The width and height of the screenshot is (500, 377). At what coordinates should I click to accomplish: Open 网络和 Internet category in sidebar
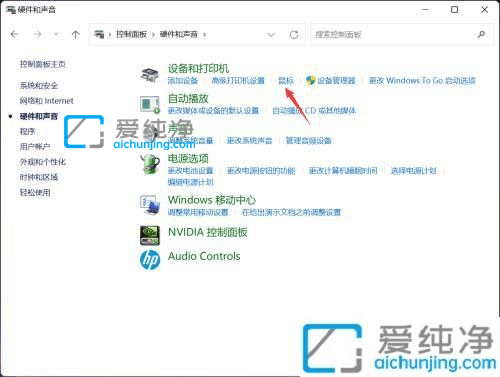[46, 101]
